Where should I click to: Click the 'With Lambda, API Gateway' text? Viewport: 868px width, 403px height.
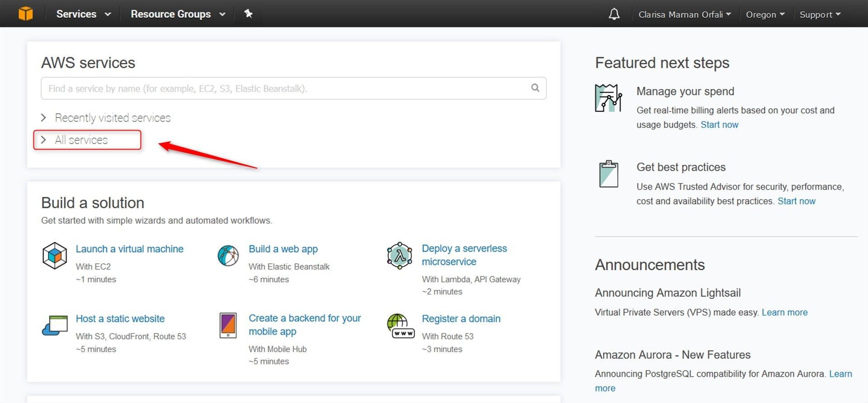[x=471, y=279]
